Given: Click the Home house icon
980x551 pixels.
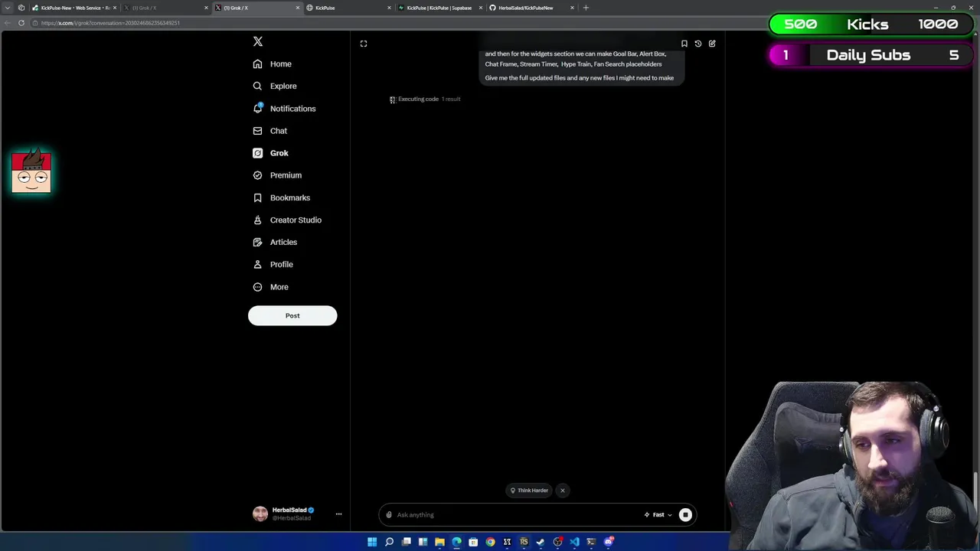Looking at the screenshot, I should pos(257,64).
